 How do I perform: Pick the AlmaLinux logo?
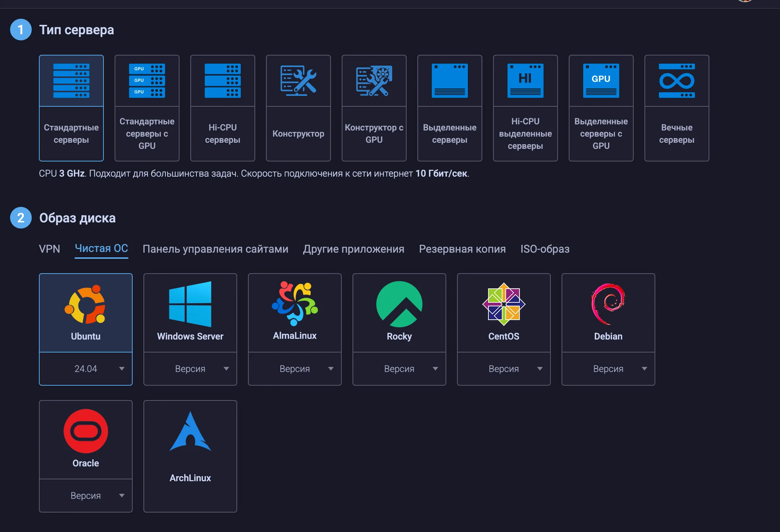[x=295, y=303]
